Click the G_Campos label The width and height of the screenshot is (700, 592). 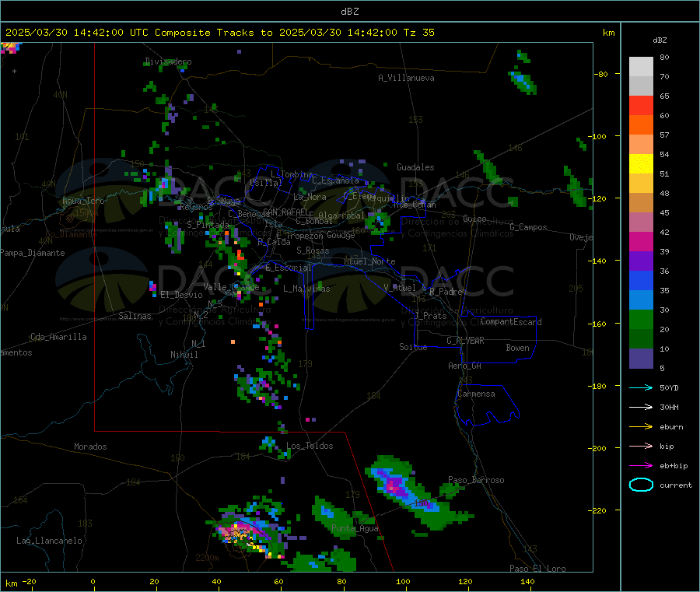pos(528,227)
